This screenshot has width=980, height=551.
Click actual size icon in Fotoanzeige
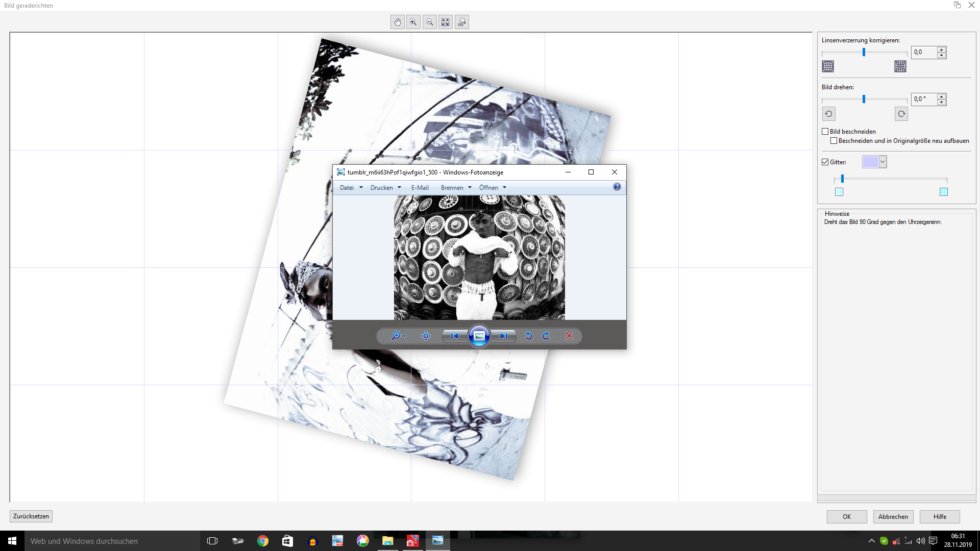[426, 336]
